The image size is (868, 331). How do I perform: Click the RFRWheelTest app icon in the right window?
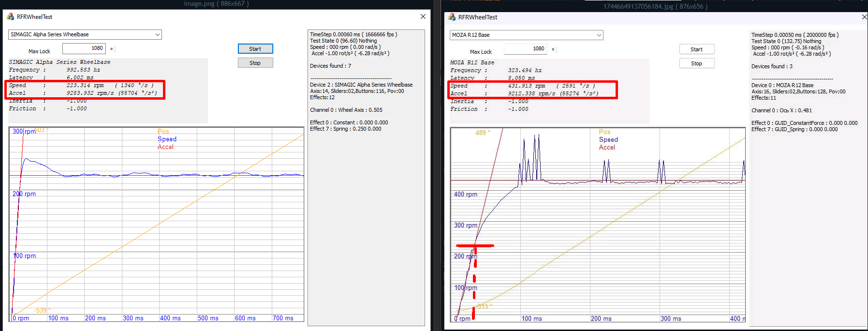(452, 17)
